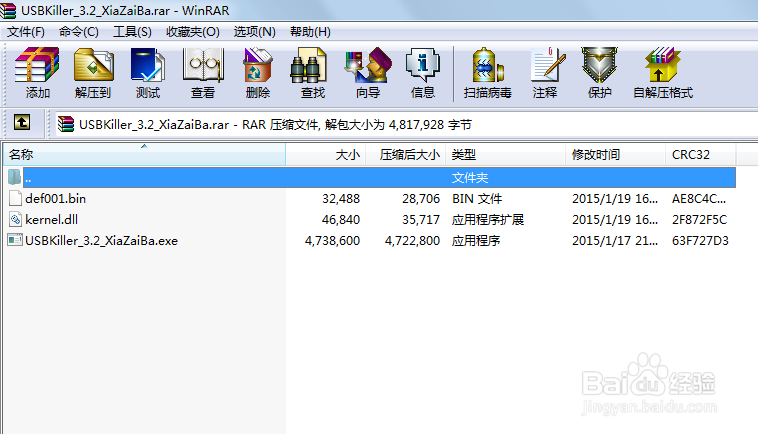Click the 2015/1/17 21... modified date
The height and width of the screenshot is (434, 758).
coord(615,241)
